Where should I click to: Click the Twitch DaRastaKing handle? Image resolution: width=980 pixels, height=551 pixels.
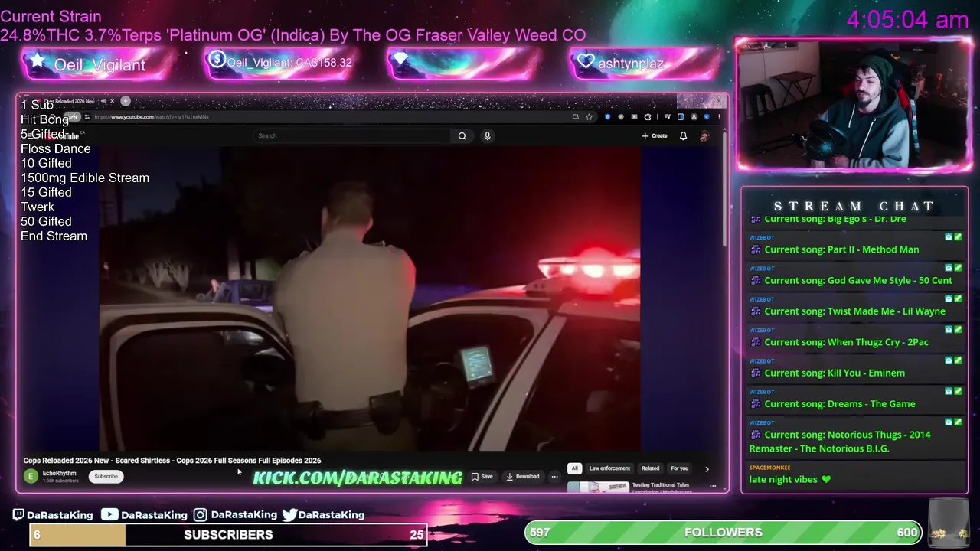[x=53, y=515]
